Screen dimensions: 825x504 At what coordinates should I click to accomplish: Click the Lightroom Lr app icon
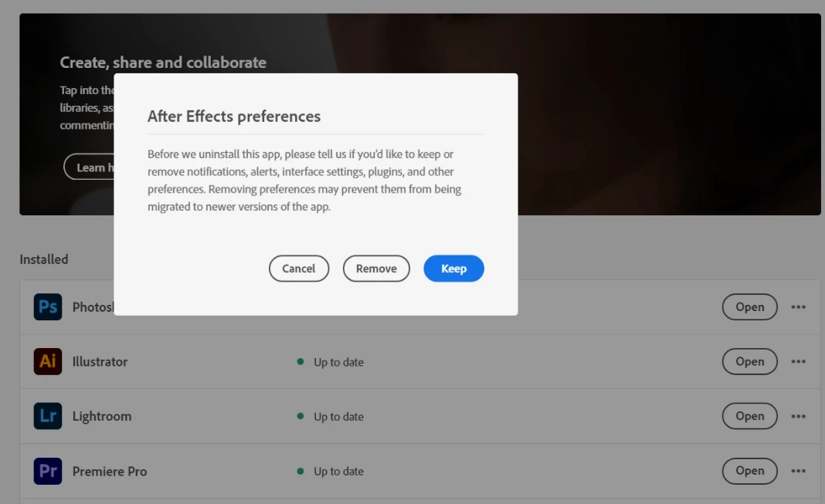pyautogui.click(x=48, y=416)
